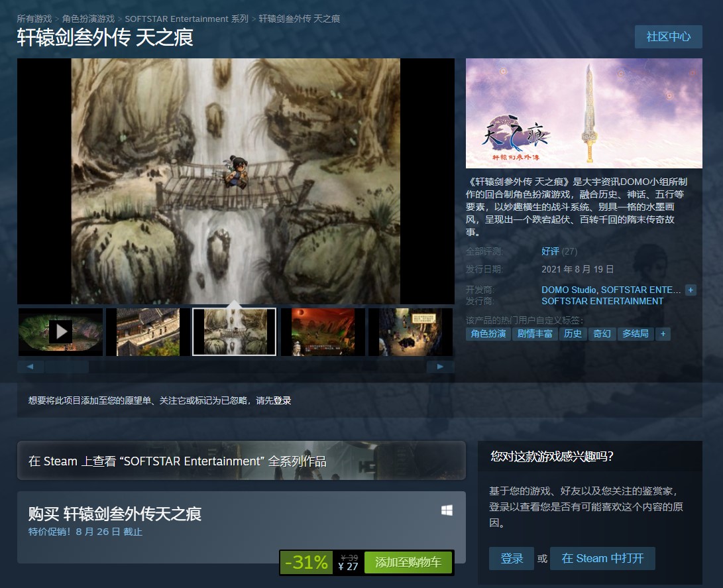Select the village rooftop screenshot thumbnail
This screenshot has width=723, height=588.
click(148, 331)
